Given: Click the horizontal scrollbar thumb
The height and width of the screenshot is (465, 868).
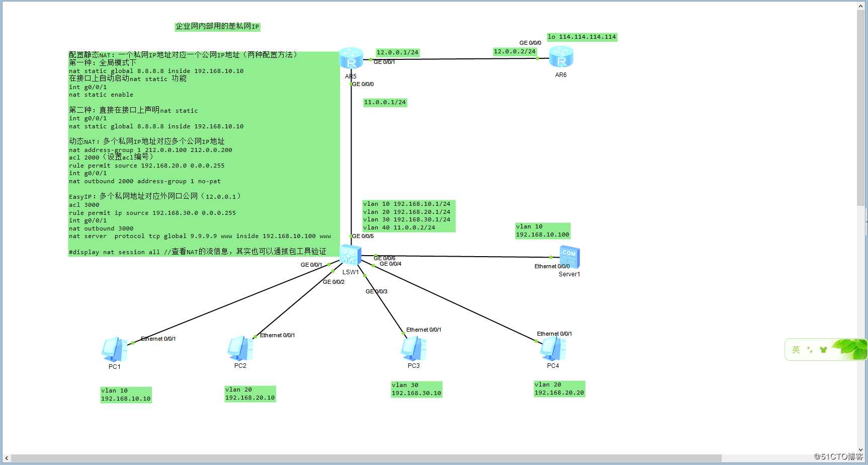Looking at the screenshot, I should [x=366, y=458].
